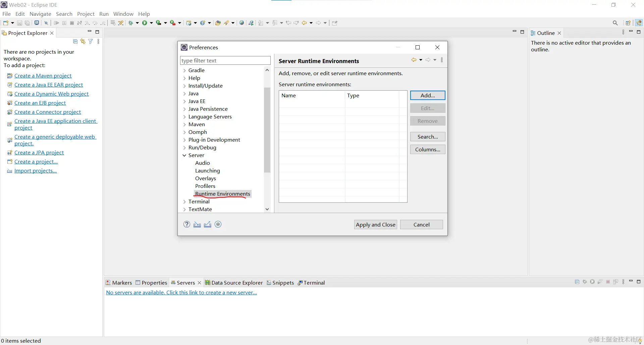Image resolution: width=644 pixels, height=345 pixels.
Task: Click Create a Dynamic Web project link
Action: [x=51, y=94]
